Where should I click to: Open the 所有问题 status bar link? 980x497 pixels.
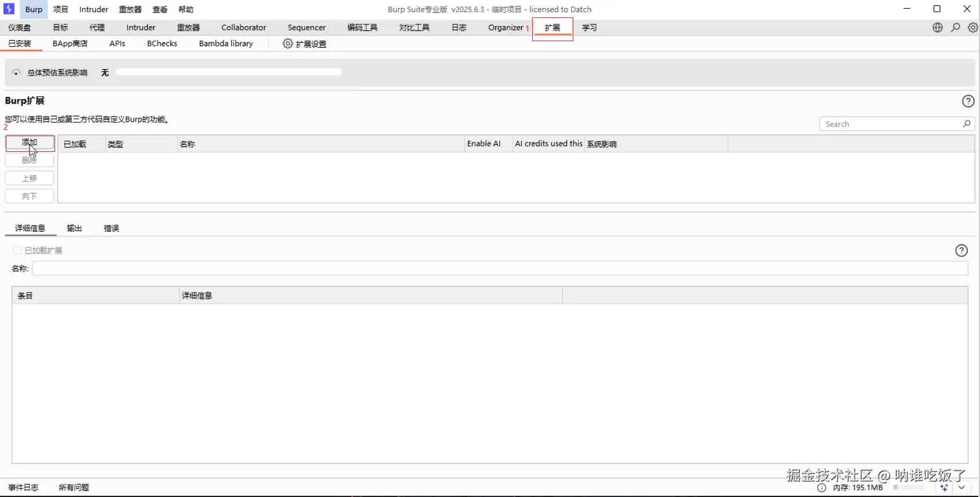74,488
